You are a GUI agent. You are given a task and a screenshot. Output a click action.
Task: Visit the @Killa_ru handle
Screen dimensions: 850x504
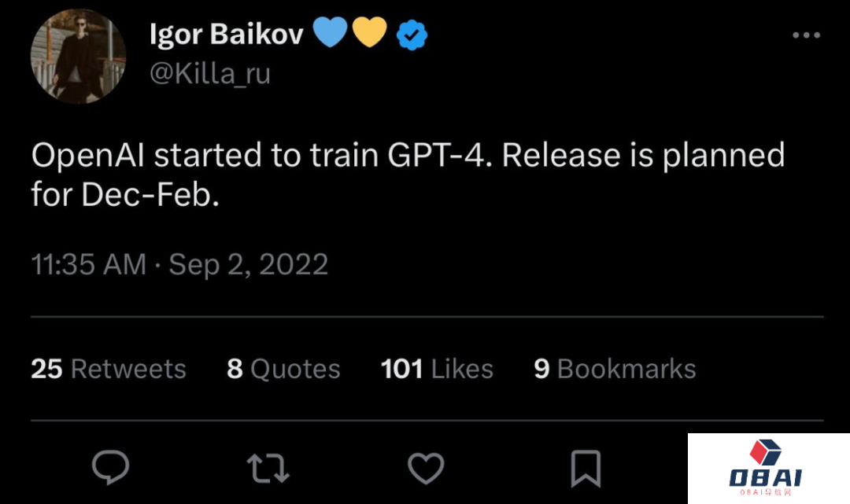(209, 74)
